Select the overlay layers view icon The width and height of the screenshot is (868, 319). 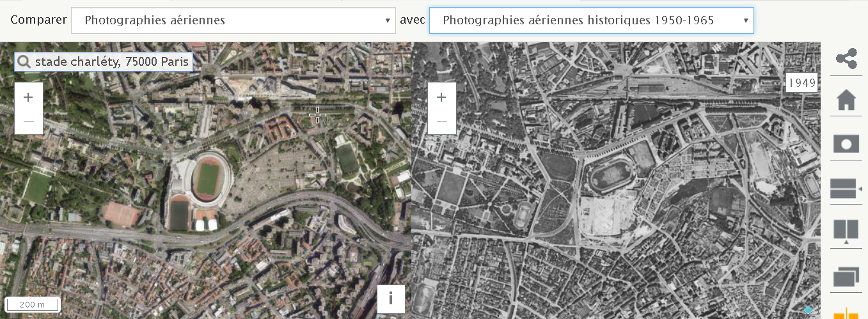coord(846,277)
